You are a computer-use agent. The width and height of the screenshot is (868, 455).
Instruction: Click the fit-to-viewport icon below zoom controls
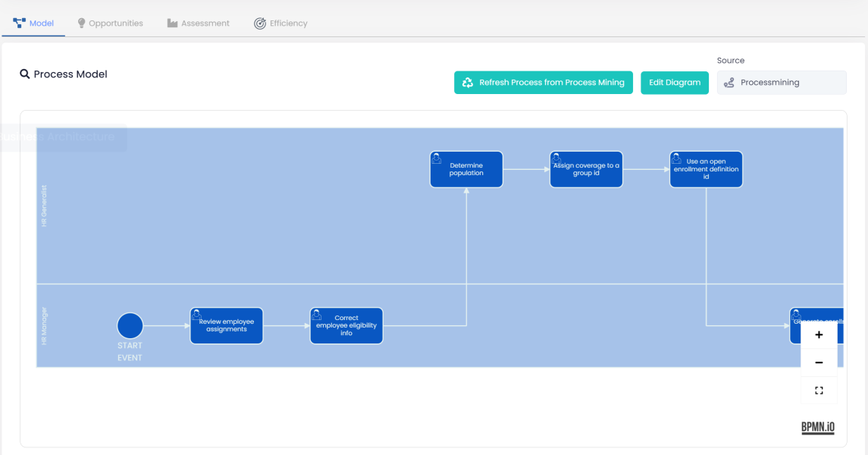pyautogui.click(x=819, y=390)
